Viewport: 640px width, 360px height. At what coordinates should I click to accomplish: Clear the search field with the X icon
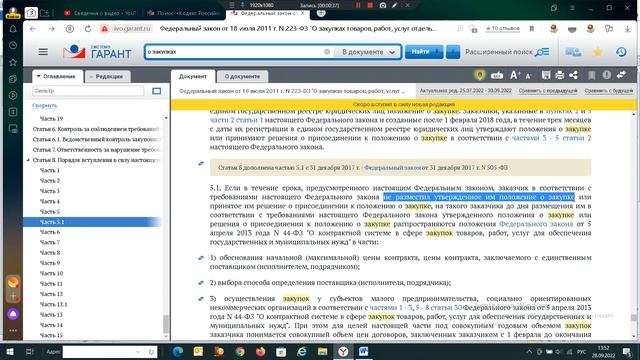pos(327,52)
